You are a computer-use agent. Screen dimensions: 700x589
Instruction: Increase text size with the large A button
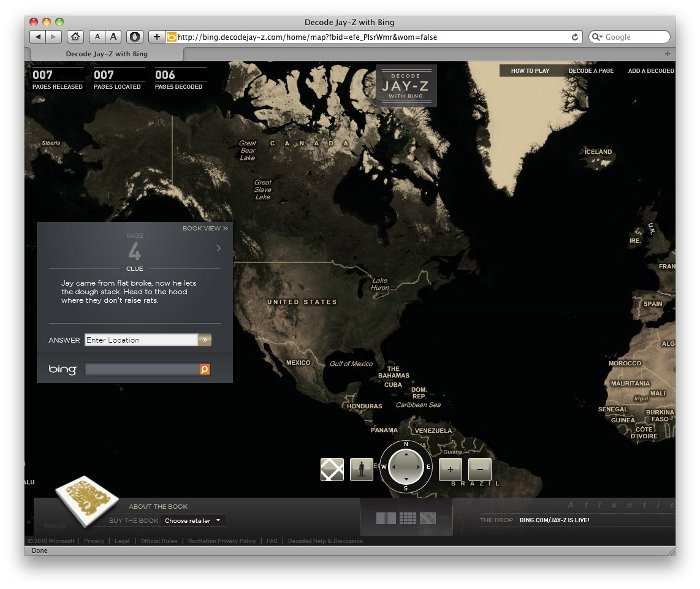113,37
